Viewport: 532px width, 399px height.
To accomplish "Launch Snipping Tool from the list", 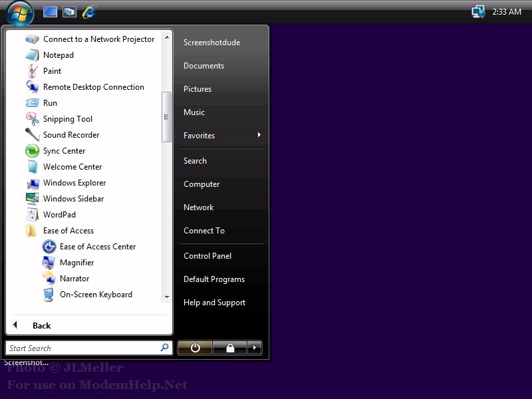I will tap(68, 119).
